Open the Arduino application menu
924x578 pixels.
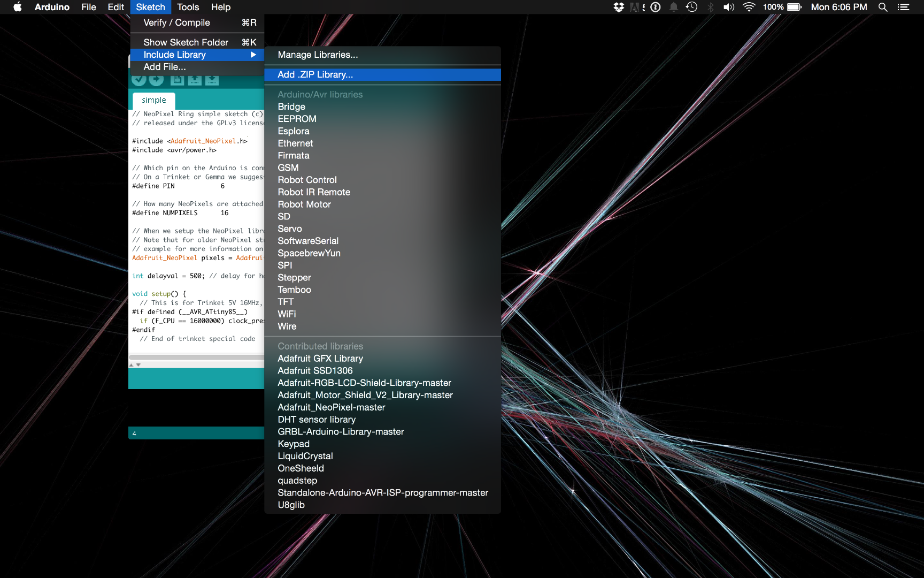click(x=52, y=7)
